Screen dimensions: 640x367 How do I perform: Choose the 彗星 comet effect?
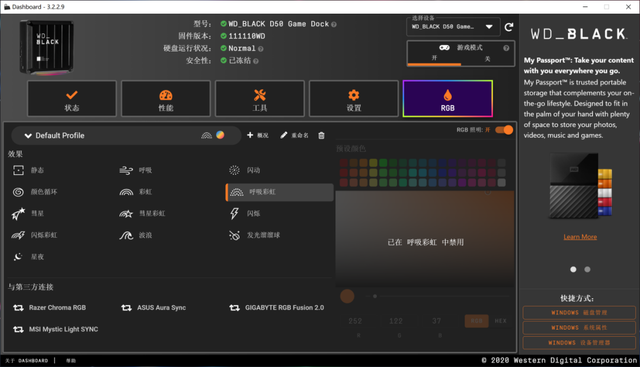(28, 214)
